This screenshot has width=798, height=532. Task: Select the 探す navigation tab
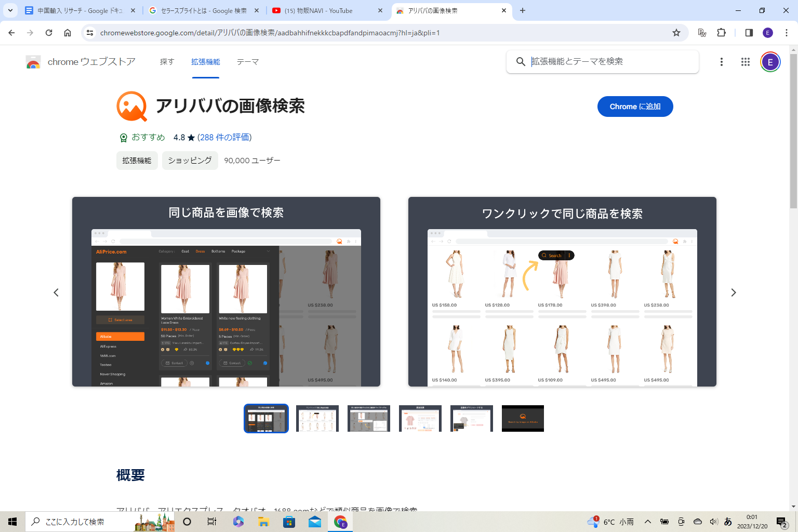(167, 62)
